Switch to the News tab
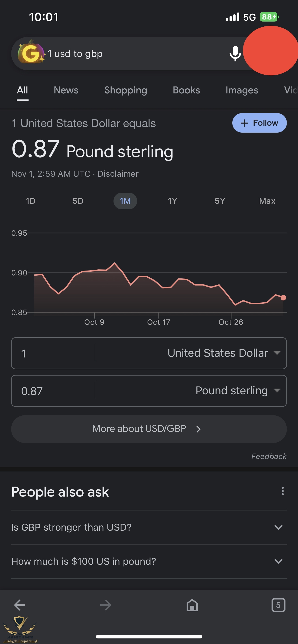The image size is (298, 644). pyautogui.click(x=66, y=90)
